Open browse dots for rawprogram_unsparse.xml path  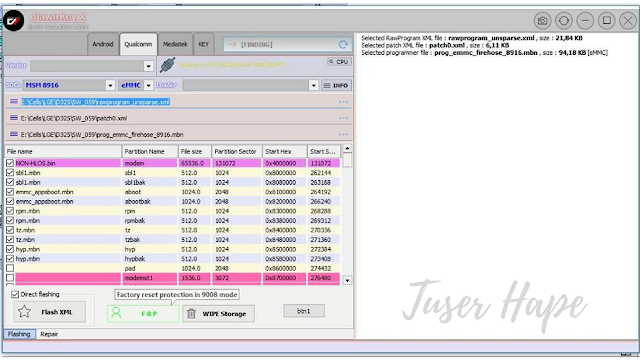coord(343,102)
